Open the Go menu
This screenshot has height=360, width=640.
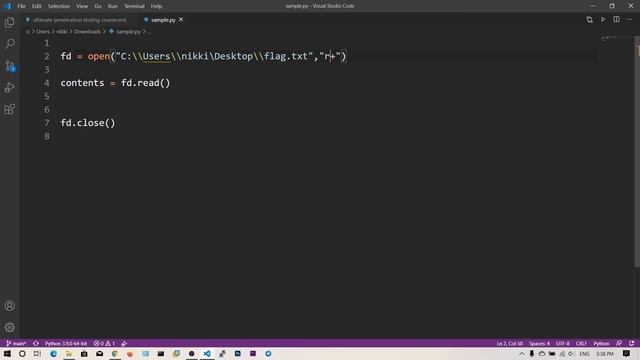click(x=98, y=6)
